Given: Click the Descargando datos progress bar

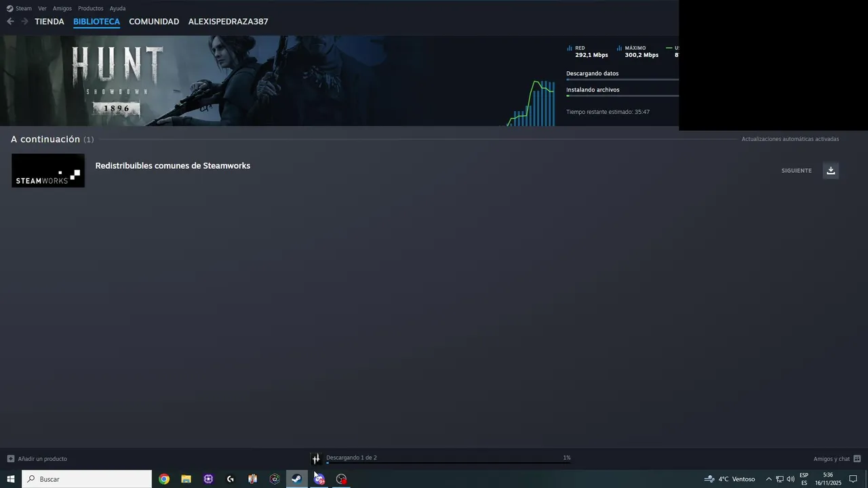Looking at the screenshot, I should coord(623,80).
